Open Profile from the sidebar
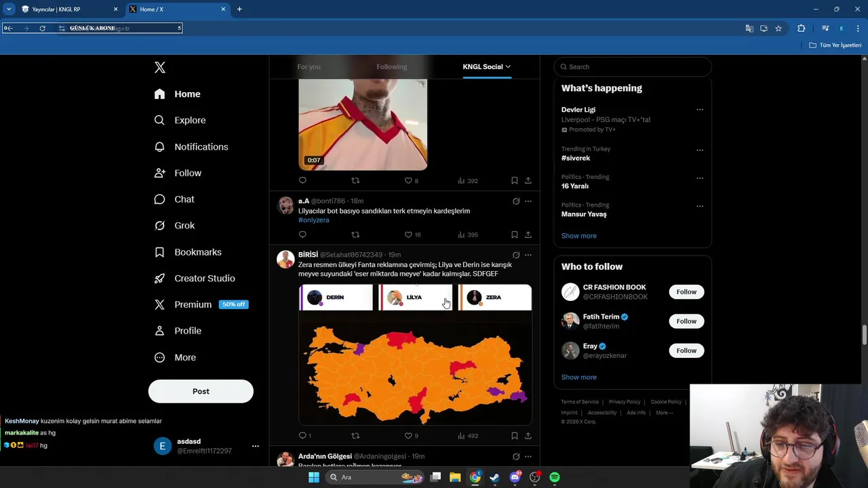This screenshot has width=868, height=488. (x=178, y=331)
